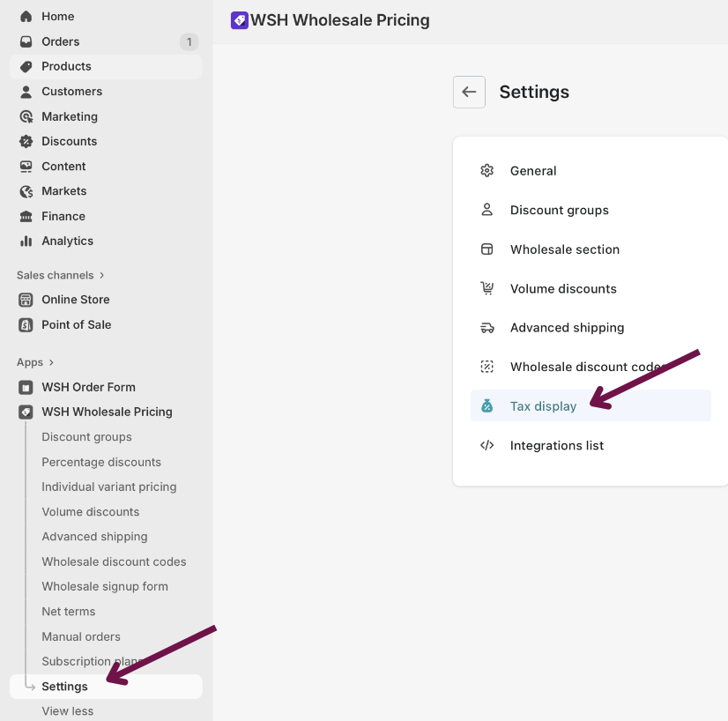Go back using the arrow button
The image size is (728, 721).
click(469, 92)
